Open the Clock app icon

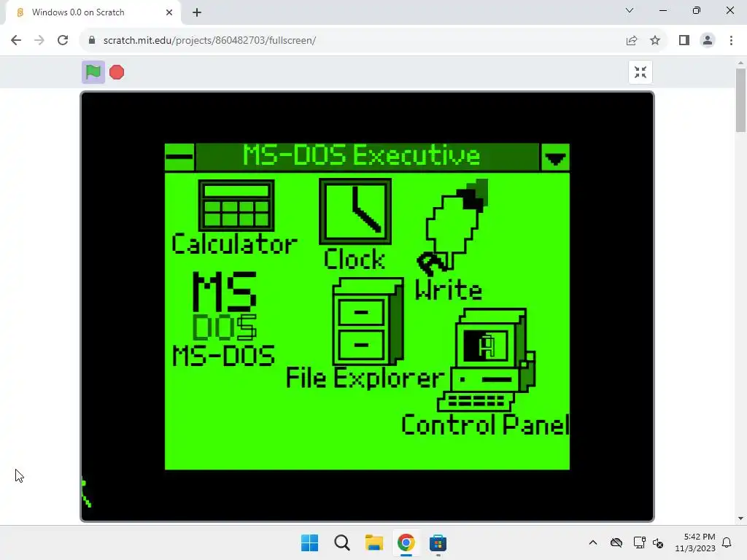click(355, 211)
